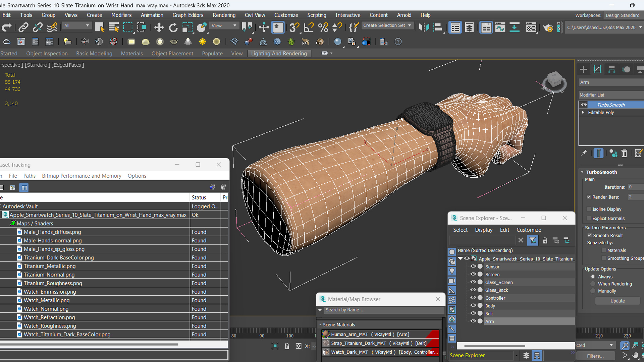
Task: Open the Modifier List dropdown
Action: 611,95
